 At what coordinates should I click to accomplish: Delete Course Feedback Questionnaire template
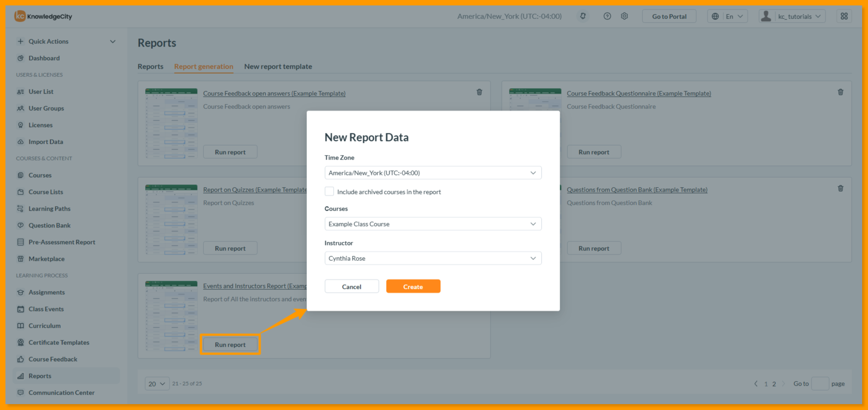click(840, 92)
